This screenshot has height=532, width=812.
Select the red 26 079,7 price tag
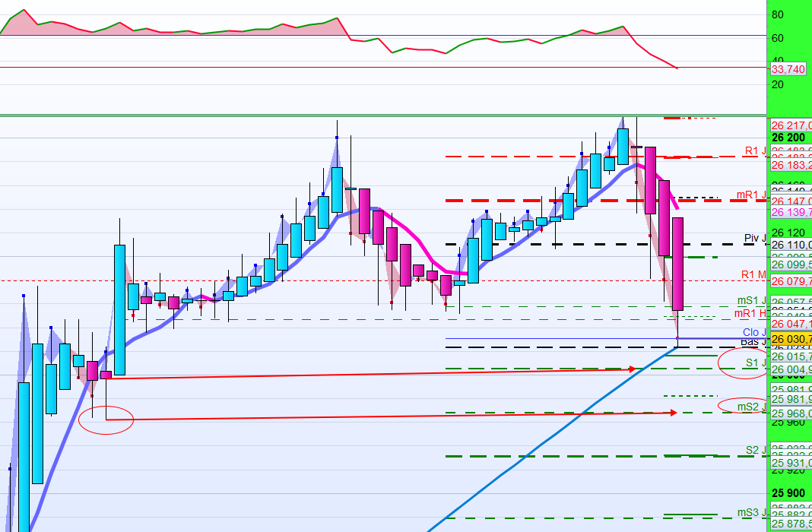click(x=791, y=281)
